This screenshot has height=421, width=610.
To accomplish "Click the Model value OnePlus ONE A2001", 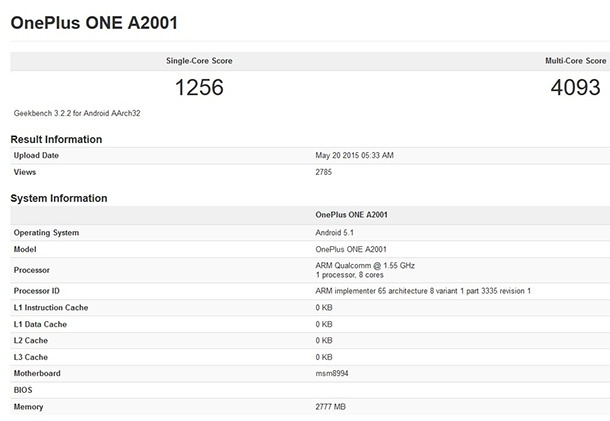I will pyautogui.click(x=351, y=249).
